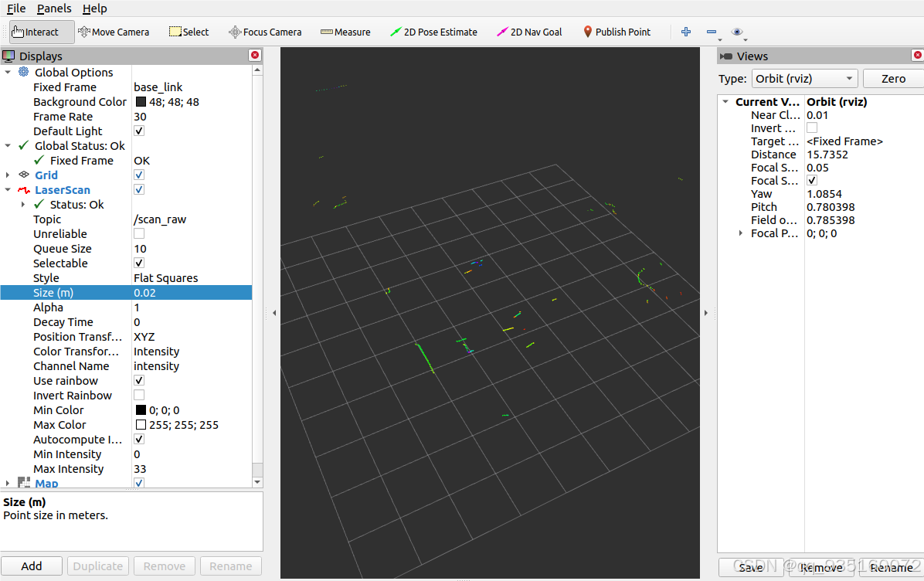Image resolution: width=924 pixels, height=581 pixels.
Task: Click the Global Status green checkmark
Action: pos(24,145)
